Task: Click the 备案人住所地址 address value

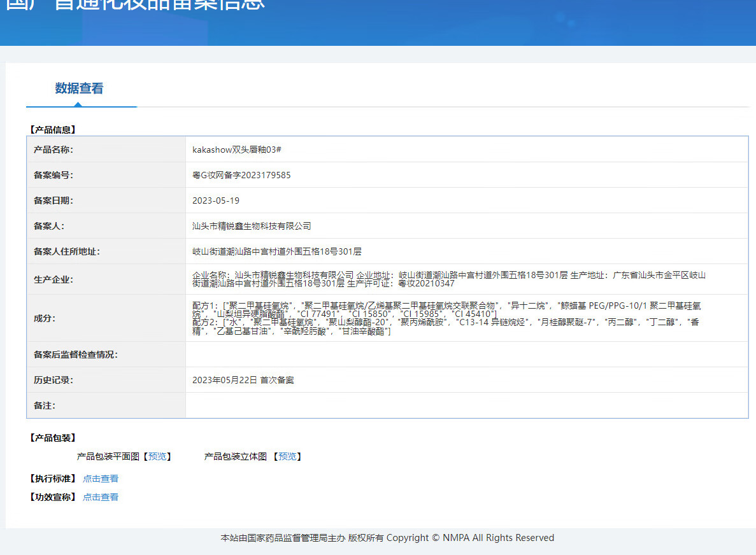Action: tap(277, 251)
